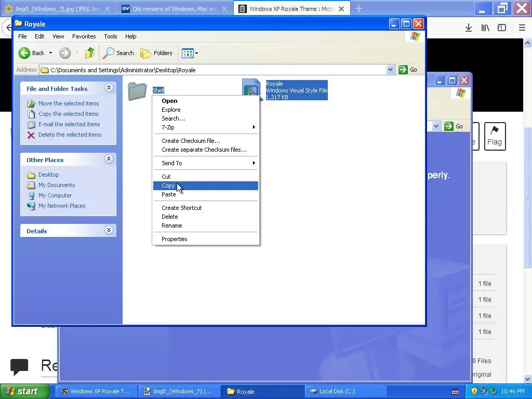532x399 pixels.
Task: Click Delete the selected items
Action: [70, 135]
